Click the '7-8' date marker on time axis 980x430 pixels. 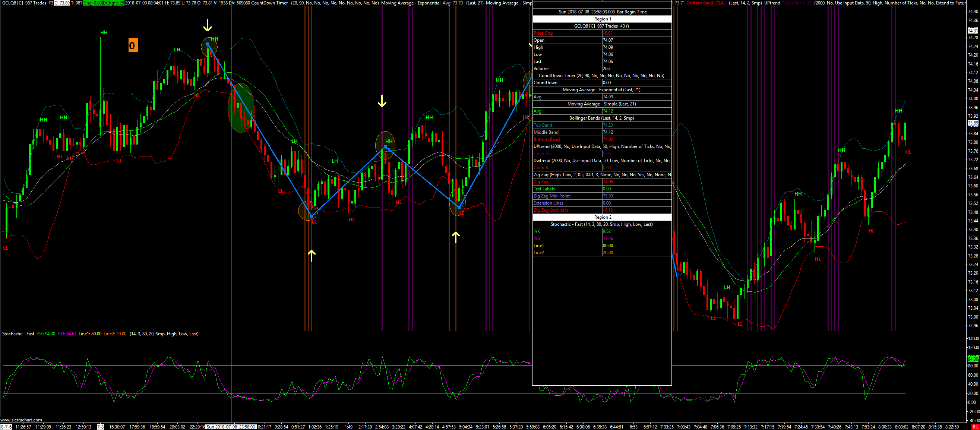[x=100, y=427]
